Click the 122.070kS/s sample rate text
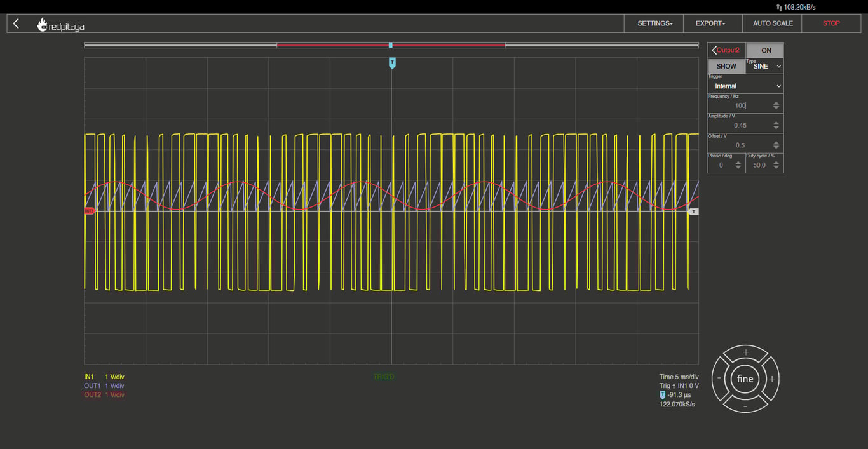 click(677, 404)
